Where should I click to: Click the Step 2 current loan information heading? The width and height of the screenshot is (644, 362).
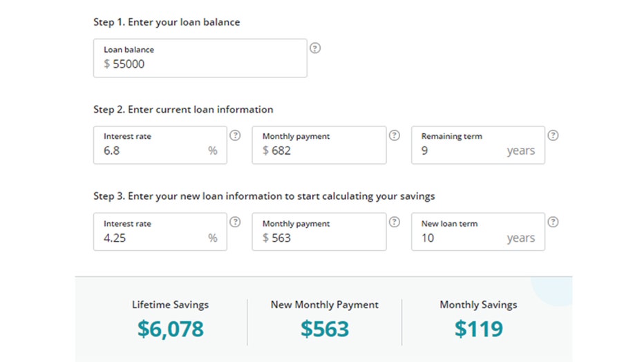tap(183, 109)
